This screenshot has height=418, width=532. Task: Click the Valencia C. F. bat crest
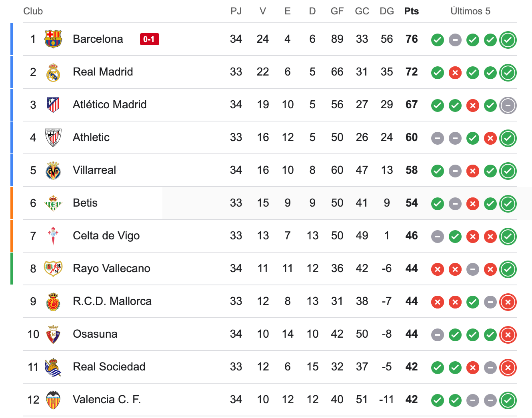[53, 400]
